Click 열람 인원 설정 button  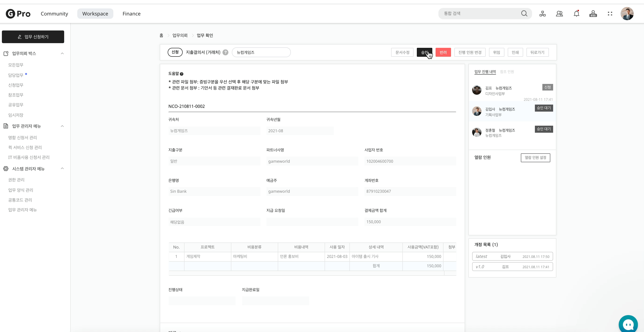coord(535,158)
